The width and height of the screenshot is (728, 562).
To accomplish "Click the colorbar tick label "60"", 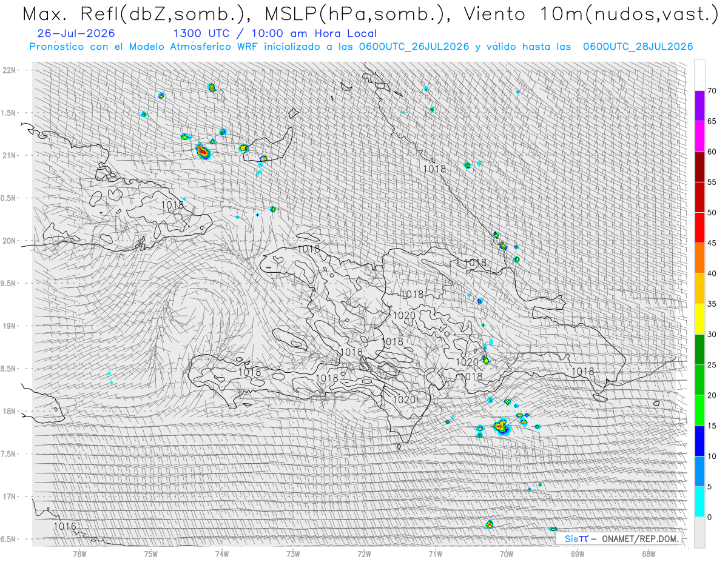I will pos(712,152).
